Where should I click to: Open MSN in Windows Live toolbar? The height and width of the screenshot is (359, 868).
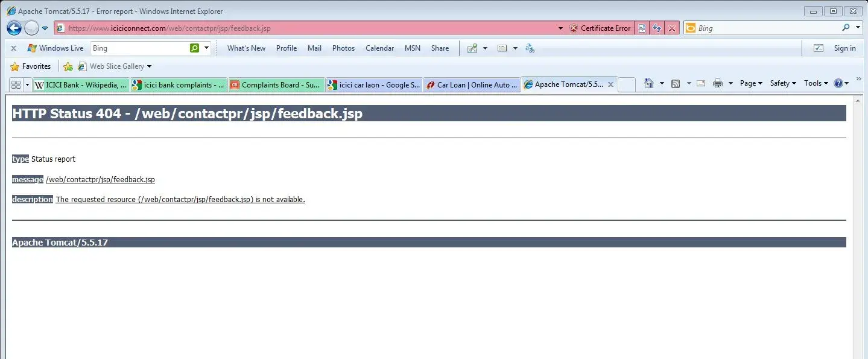tap(413, 48)
